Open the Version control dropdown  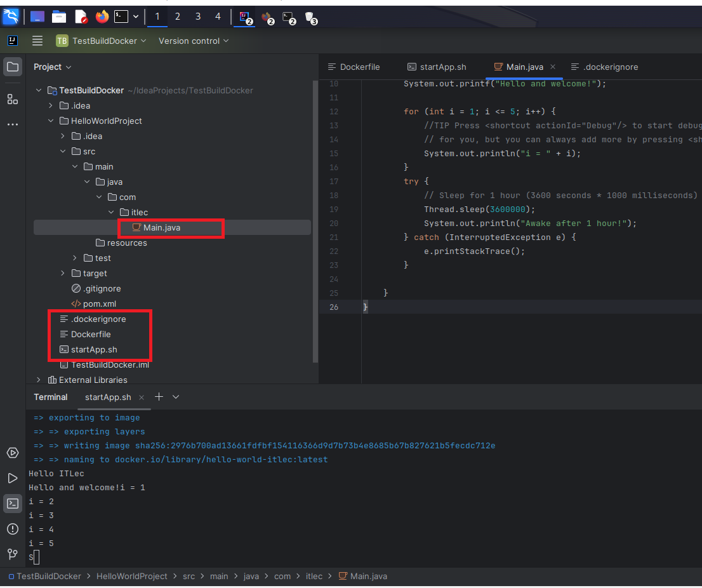tap(194, 41)
